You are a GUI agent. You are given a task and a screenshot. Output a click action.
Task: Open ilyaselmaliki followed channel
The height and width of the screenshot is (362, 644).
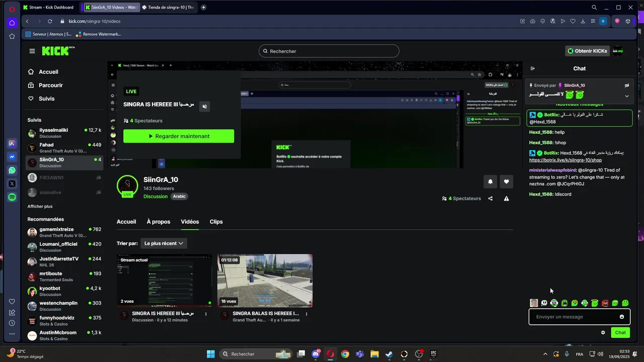click(x=64, y=133)
